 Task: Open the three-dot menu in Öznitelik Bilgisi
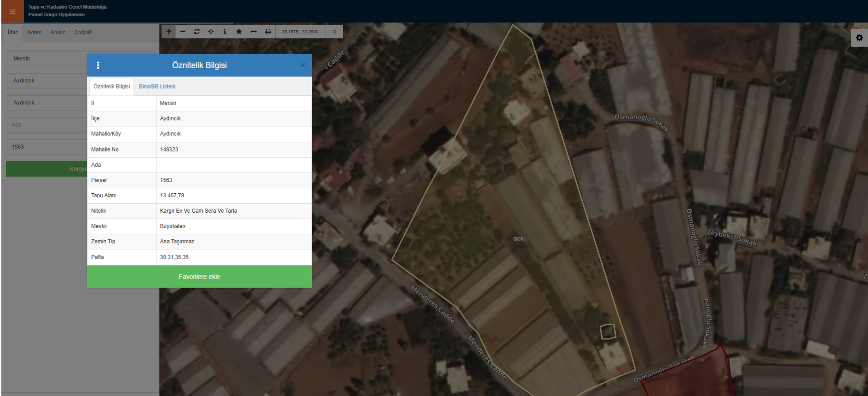pos(98,65)
